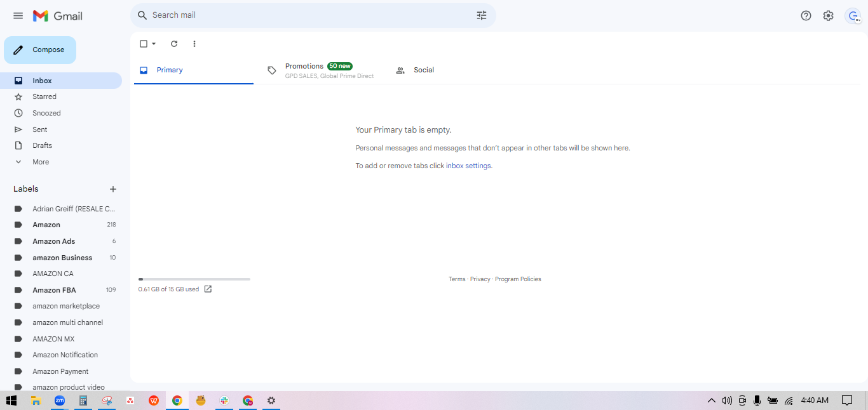Click the storage usage progress bar
Viewport: 868px width, 410px height.
pyautogui.click(x=194, y=279)
